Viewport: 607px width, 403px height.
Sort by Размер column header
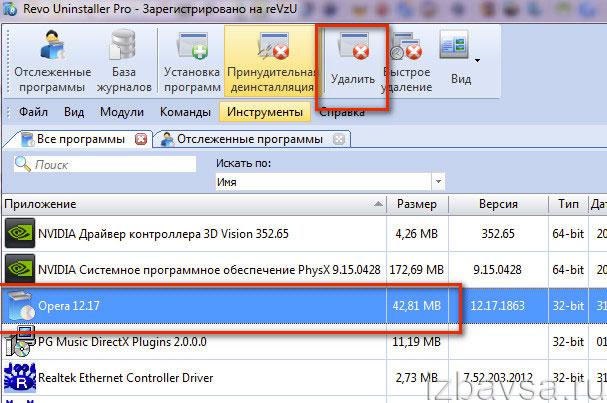(x=417, y=204)
